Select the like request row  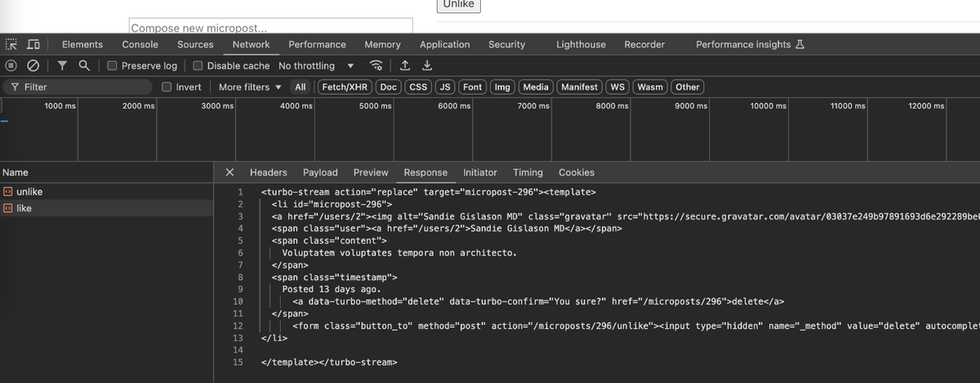pos(106,209)
